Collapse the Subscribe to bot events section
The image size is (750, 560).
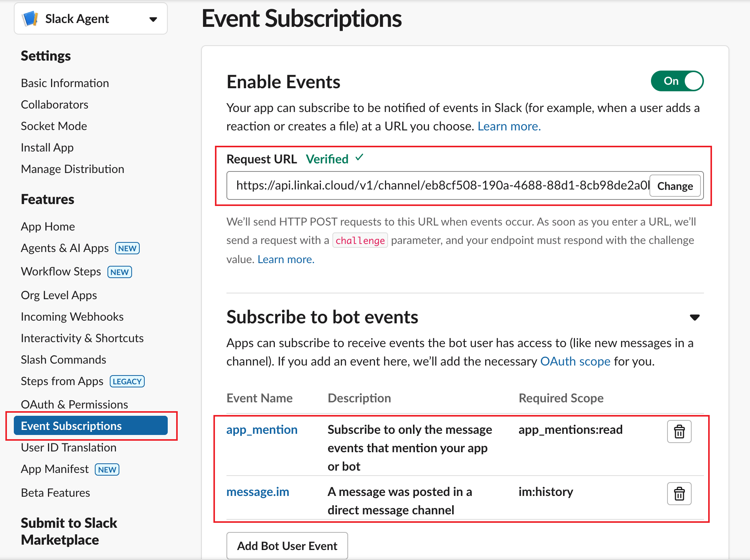click(694, 317)
